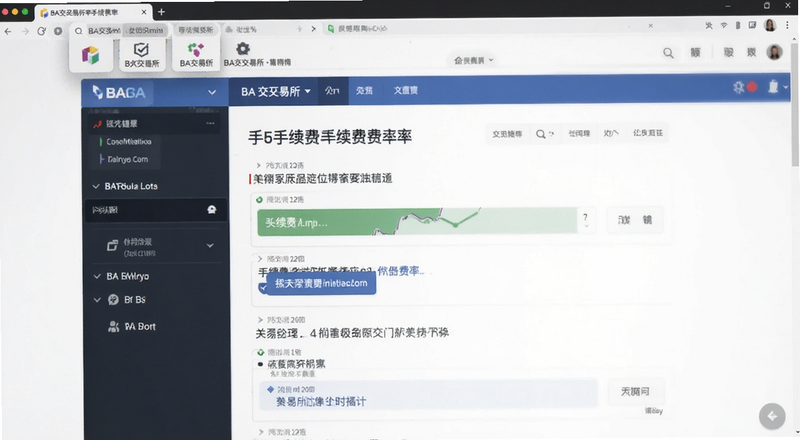Select the third tab in the blue bar
Viewport: 800px width, 440px height.
(406, 91)
